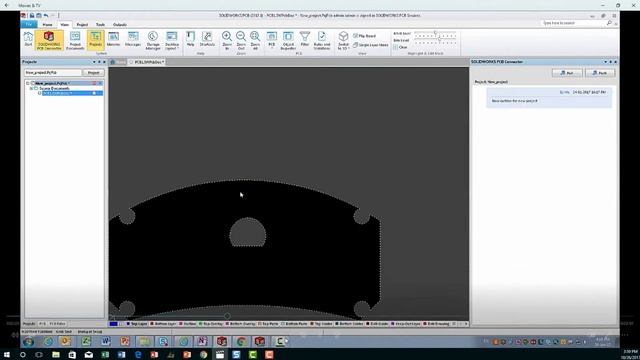640x360 pixels.
Task: Show the Messages panel icon
Action: 133,40
